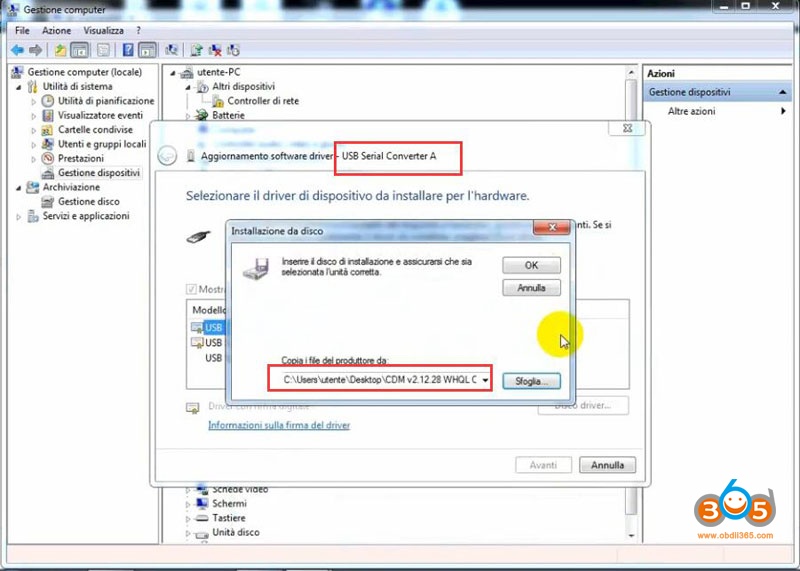
Task: Open Altre azioni submenu in Azioni pane
Action: (691, 111)
